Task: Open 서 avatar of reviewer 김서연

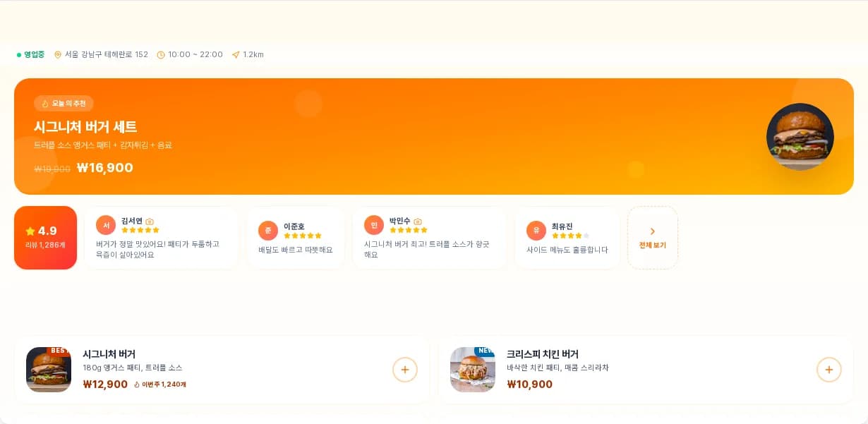Action: [x=106, y=225]
